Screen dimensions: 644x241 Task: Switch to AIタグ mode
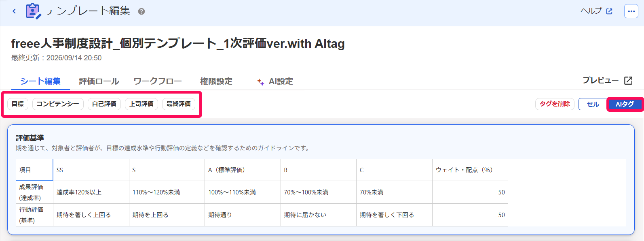pyautogui.click(x=625, y=104)
